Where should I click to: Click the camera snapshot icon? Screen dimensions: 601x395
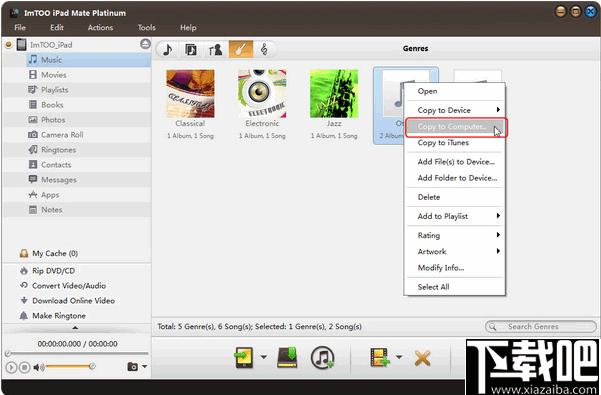coord(133,367)
